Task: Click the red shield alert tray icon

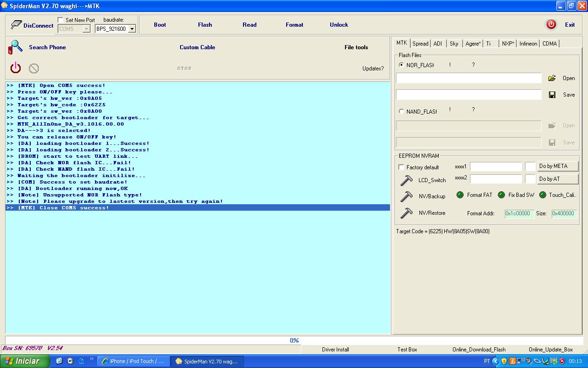Action: (x=562, y=361)
